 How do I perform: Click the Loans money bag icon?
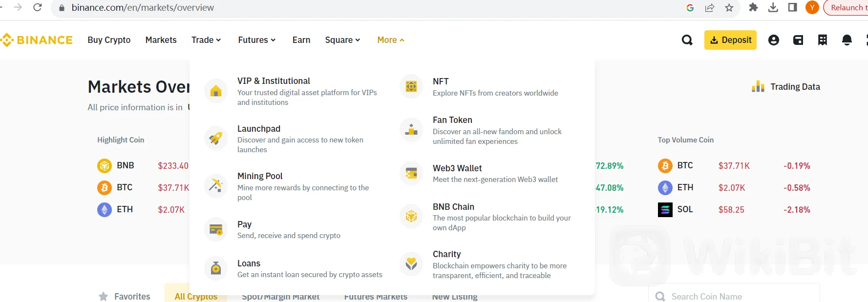coord(216,268)
